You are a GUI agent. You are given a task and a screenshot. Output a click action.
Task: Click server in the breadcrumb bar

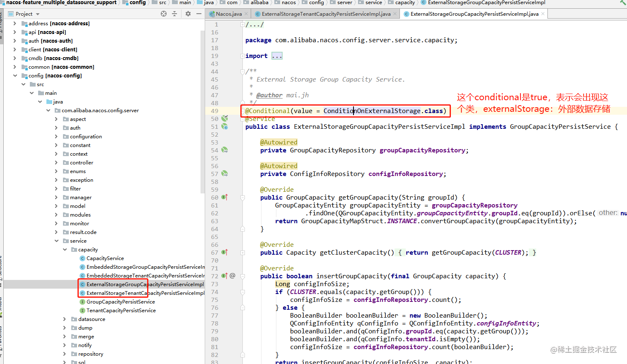[x=344, y=2]
